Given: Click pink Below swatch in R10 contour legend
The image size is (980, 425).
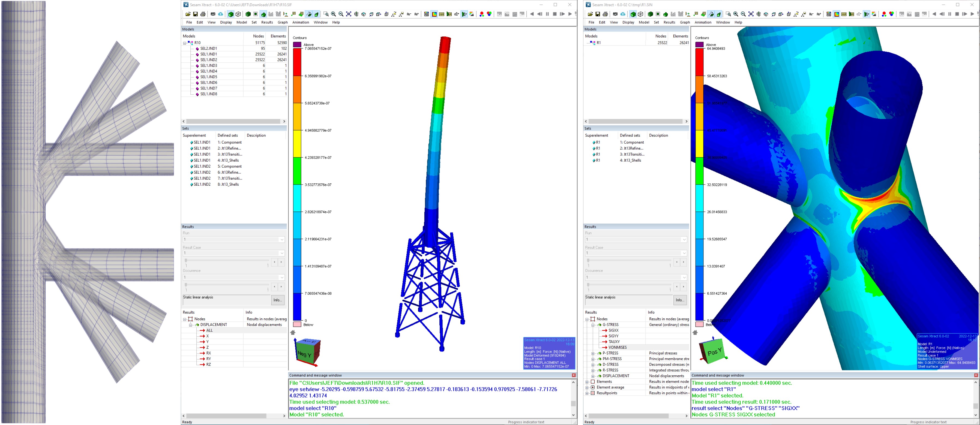Looking at the screenshot, I should 297,324.
